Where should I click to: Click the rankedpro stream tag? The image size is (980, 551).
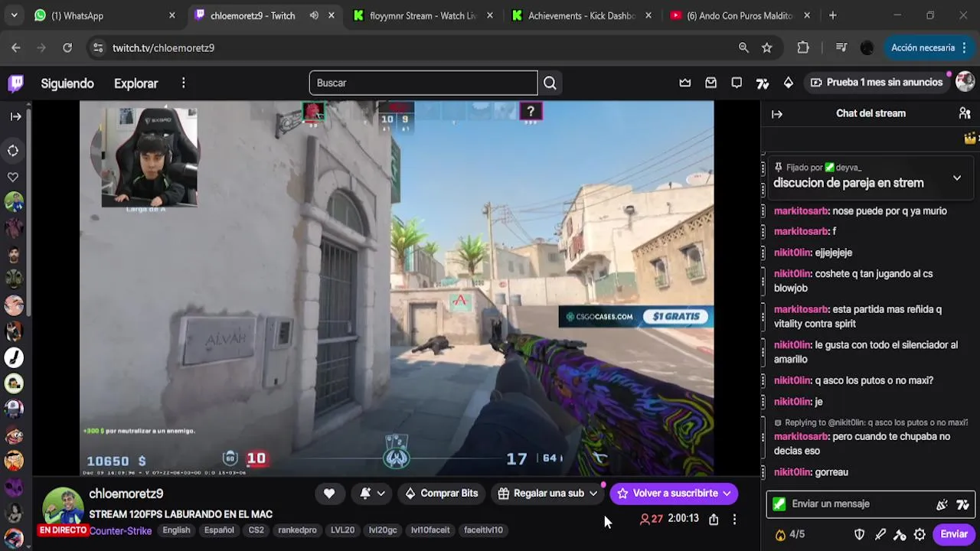tap(297, 530)
